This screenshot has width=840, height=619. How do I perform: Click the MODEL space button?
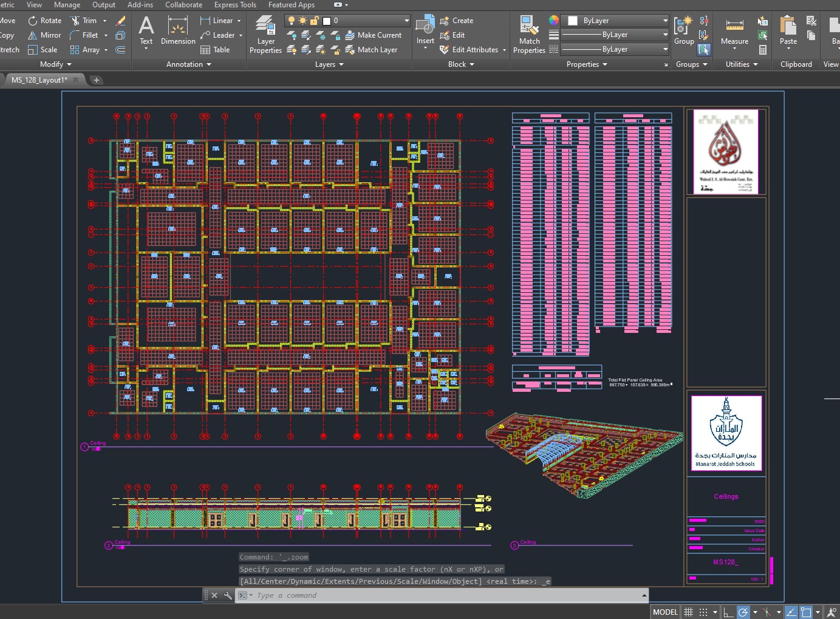[665, 612]
